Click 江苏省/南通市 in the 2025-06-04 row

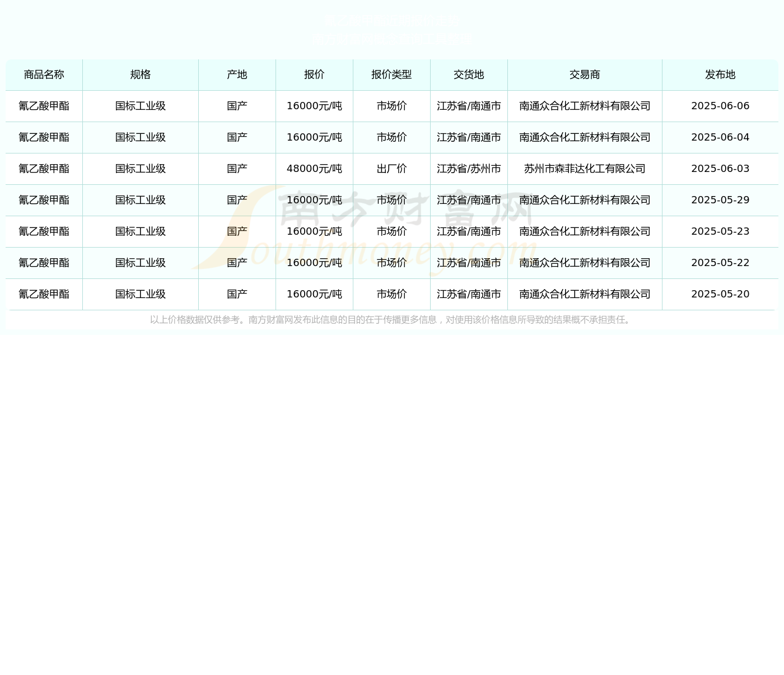469,137
